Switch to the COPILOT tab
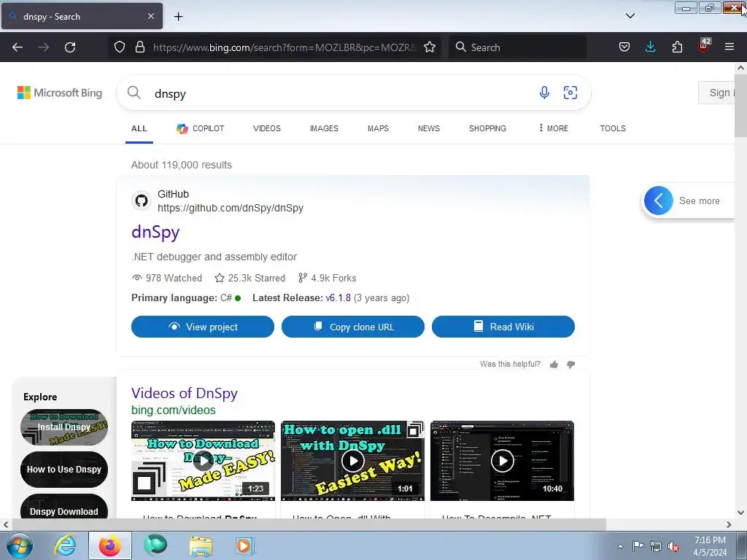The width and height of the screenshot is (747, 560). [200, 128]
